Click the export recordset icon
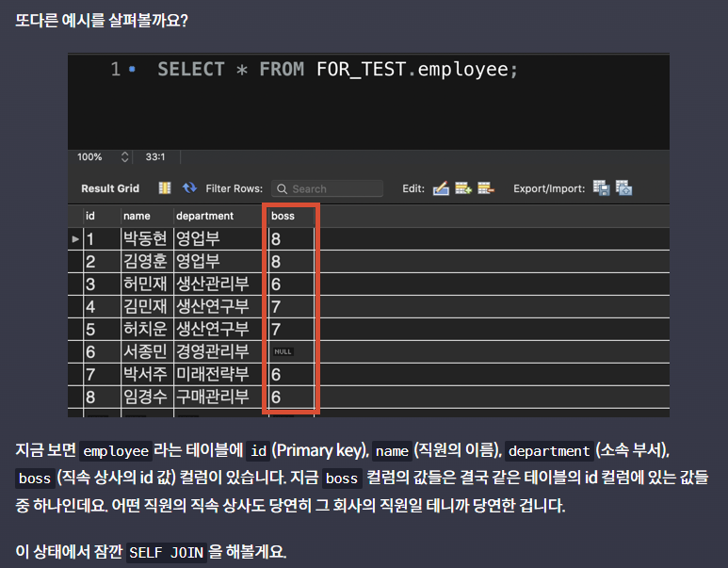The width and height of the screenshot is (728, 568). [601, 188]
